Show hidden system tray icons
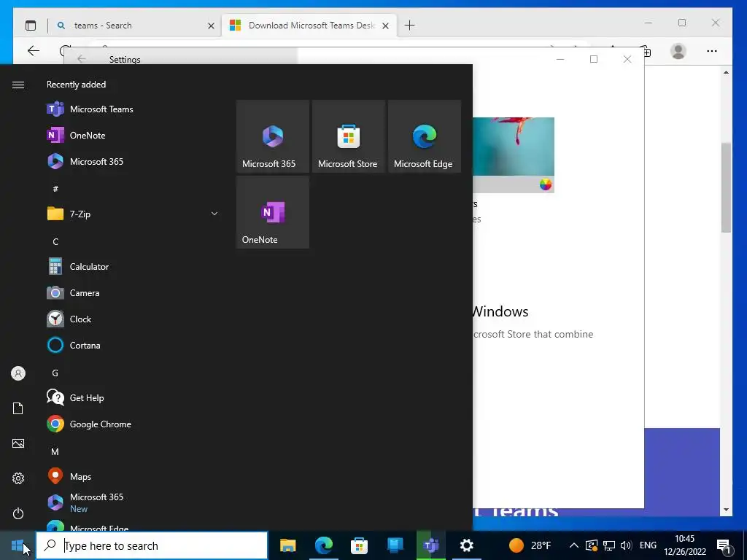The width and height of the screenshot is (747, 560). pos(574,545)
